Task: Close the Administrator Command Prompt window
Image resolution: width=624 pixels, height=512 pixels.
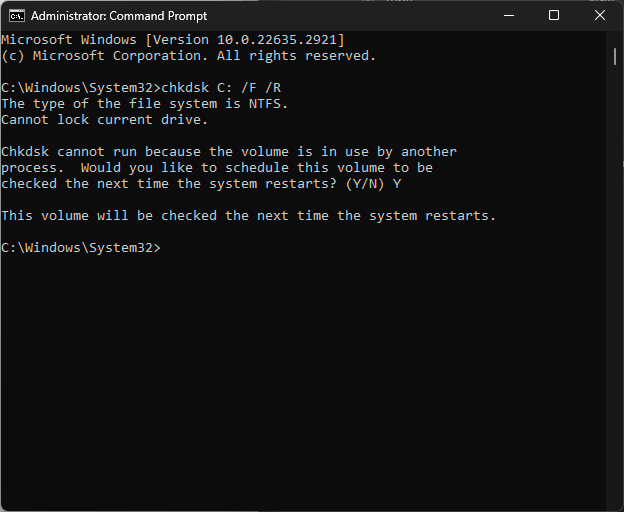Action: [599, 16]
